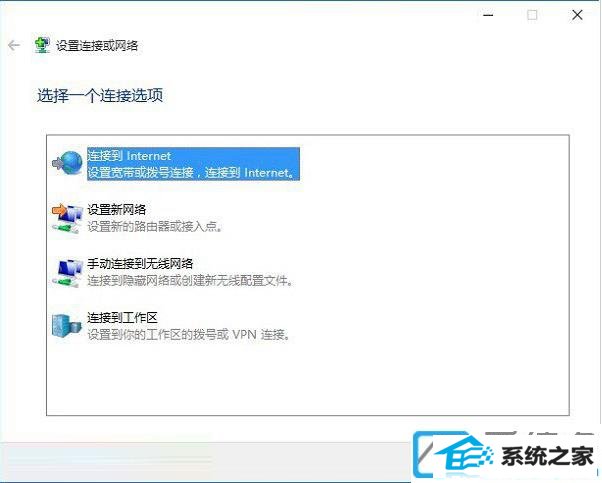Go back using the left arrow icon
This screenshot has width=602, height=483.
click(x=14, y=45)
